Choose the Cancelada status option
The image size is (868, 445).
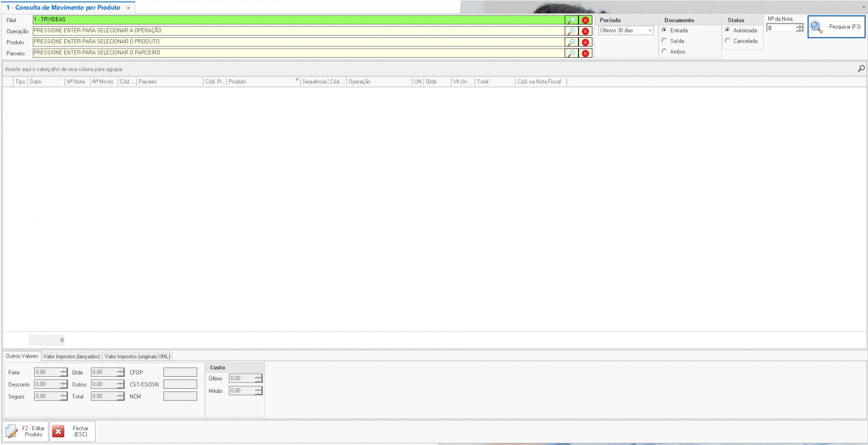727,41
